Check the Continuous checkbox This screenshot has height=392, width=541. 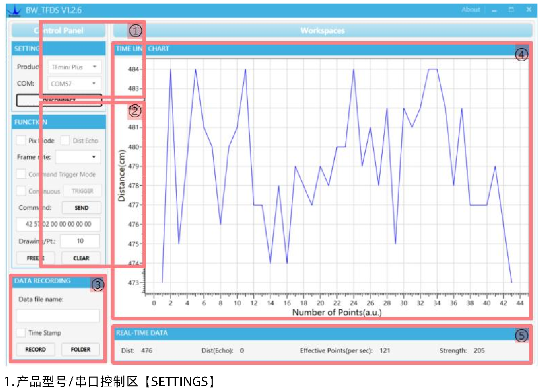[21, 191]
